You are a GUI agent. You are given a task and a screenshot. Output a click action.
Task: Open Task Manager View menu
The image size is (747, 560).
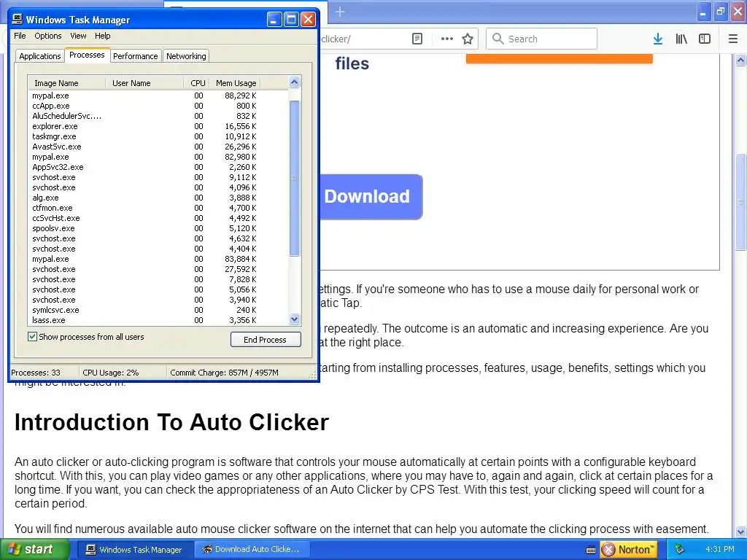(x=78, y=36)
